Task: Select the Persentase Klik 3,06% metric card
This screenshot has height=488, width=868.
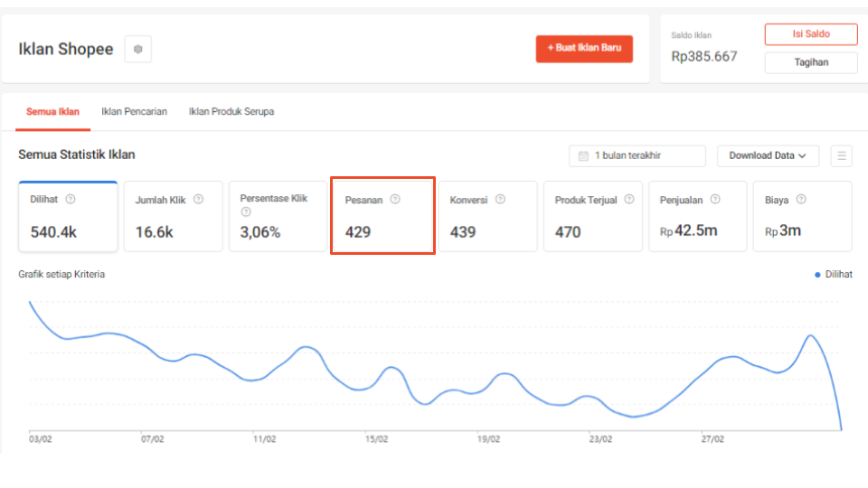Action: coord(278,216)
